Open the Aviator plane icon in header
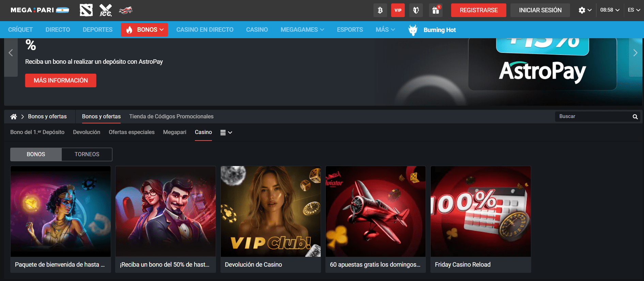Viewport: 644px width, 281px height. click(126, 10)
